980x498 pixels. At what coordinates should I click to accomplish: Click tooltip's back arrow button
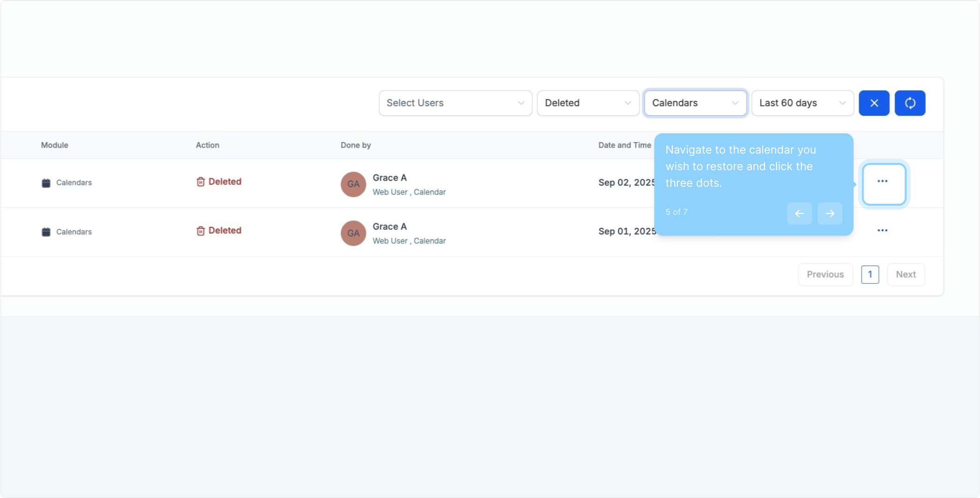click(799, 213)
